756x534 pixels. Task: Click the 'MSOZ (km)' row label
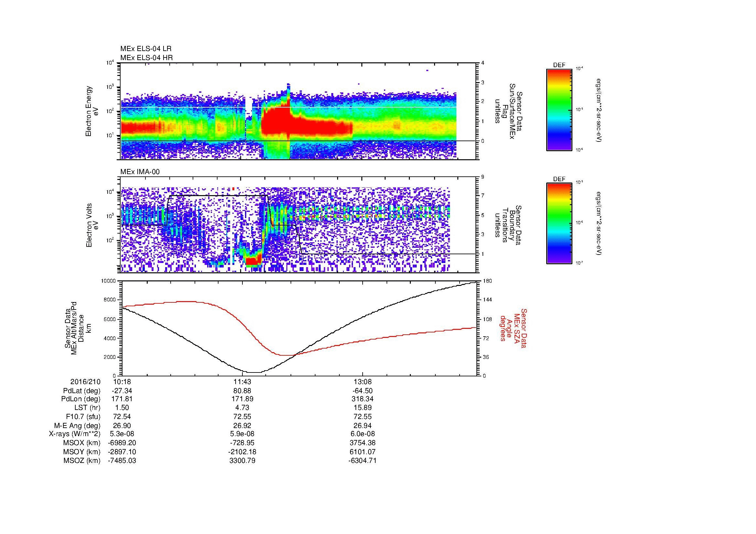[82, 461]
